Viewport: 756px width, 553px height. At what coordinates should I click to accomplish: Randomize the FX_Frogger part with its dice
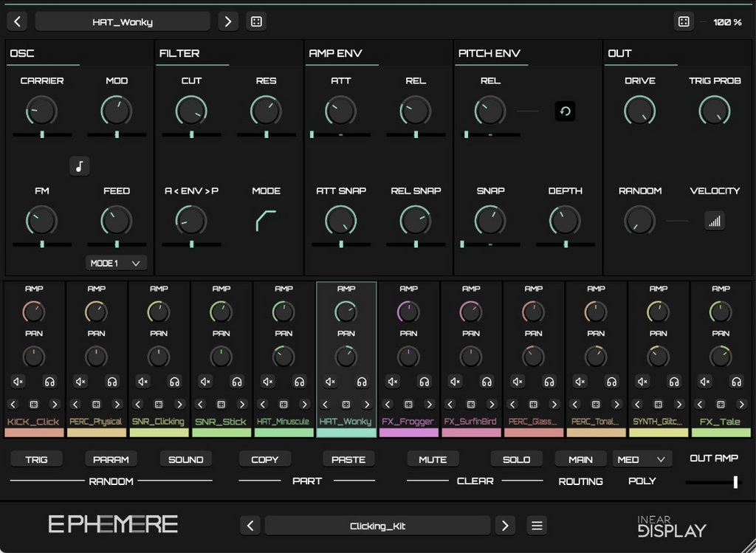pos(408,404)
